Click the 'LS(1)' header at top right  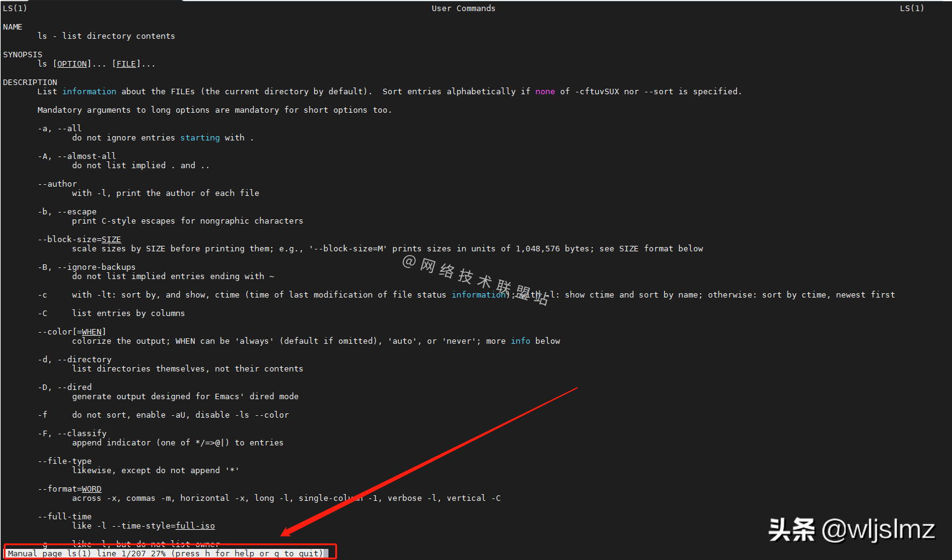(912, 8)
